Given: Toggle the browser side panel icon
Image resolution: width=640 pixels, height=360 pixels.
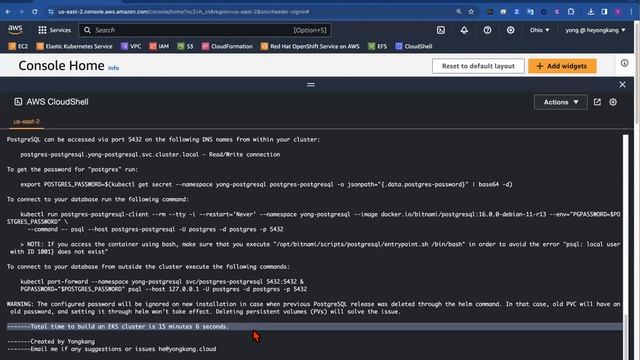Looking at the screenshot, I should pos(604,12).
